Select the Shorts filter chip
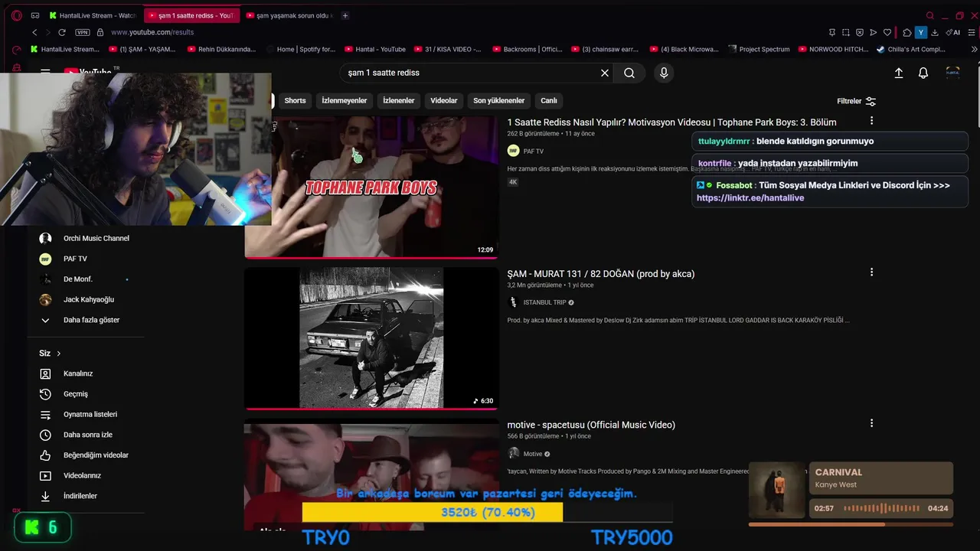Image resolution: width=980 pixels, height=551 pixels. click(x=295, y=100)
